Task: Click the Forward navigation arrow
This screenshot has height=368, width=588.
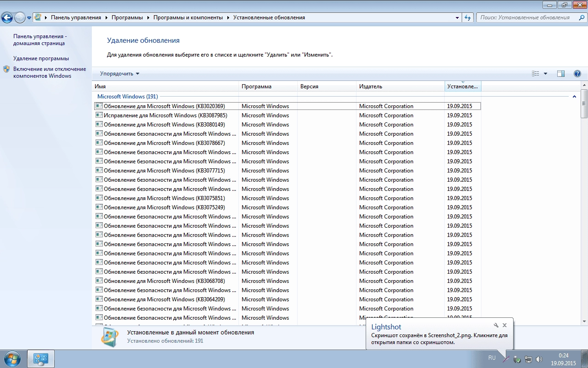Action: coord(20,17)
